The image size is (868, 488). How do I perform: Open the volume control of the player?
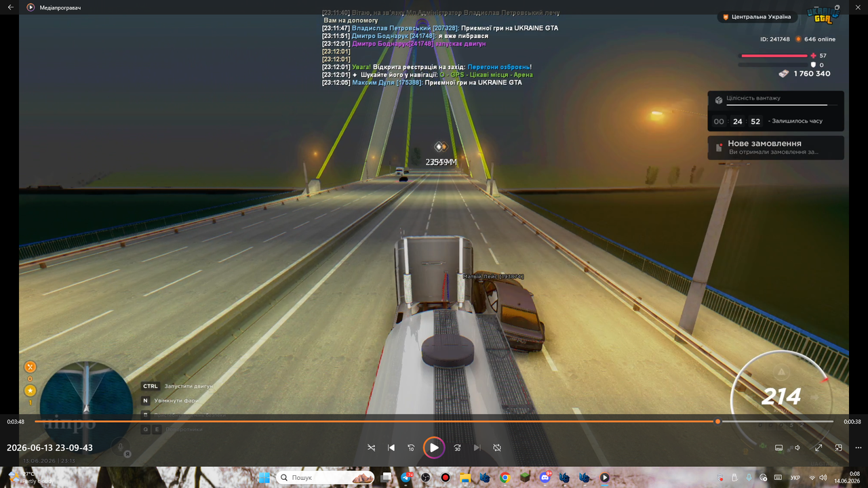point(798,448)
